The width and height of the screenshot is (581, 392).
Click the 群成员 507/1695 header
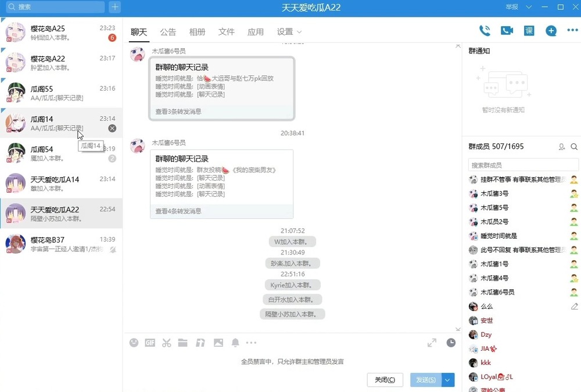(496, 147)
